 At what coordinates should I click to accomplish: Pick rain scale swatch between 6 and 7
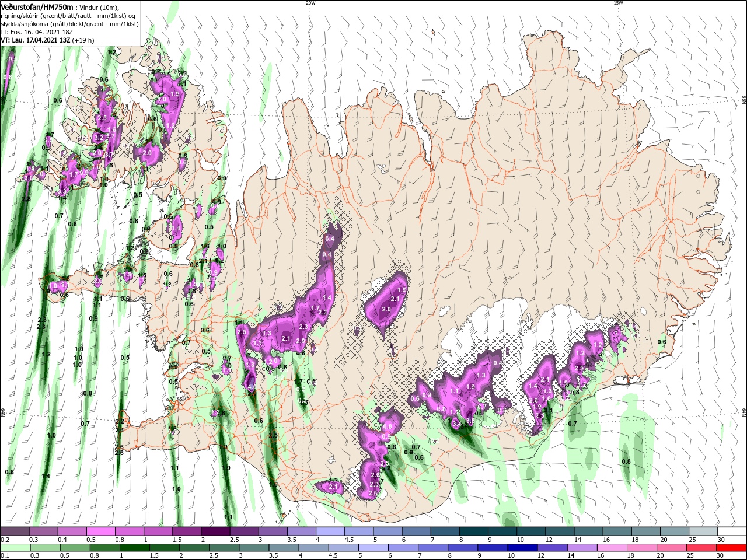pyautogui.click(x=403, y=547)
